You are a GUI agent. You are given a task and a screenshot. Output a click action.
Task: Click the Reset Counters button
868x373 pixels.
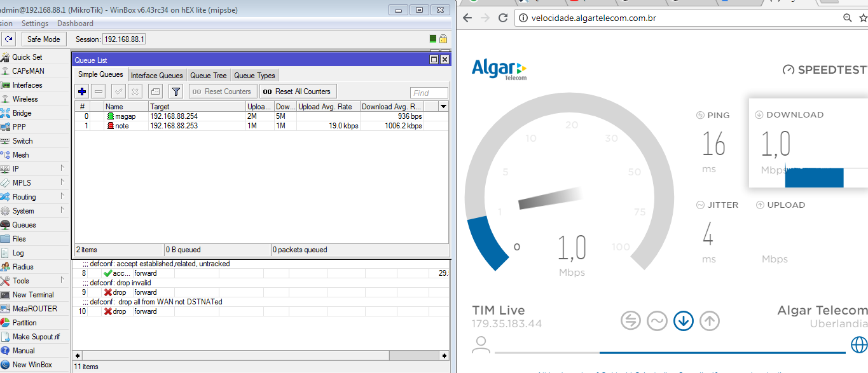click(x=223, y=92)
